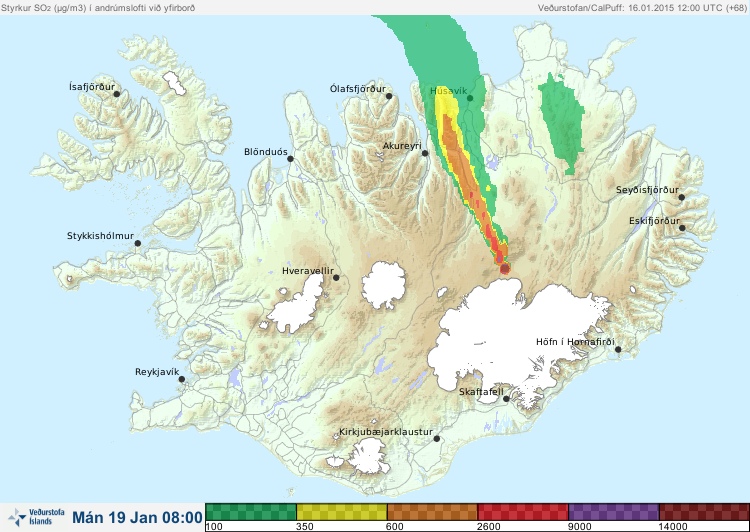Click the 'Reykjavík' label
The height and width of the screenshot is (532, 750).
tap(157, 372)
